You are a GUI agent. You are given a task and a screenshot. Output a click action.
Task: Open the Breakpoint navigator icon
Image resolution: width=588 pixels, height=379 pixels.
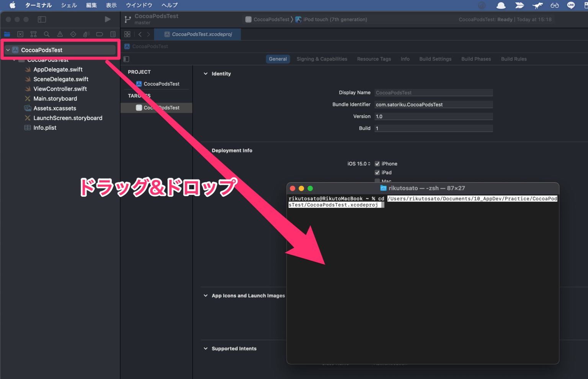click(100, 34)
